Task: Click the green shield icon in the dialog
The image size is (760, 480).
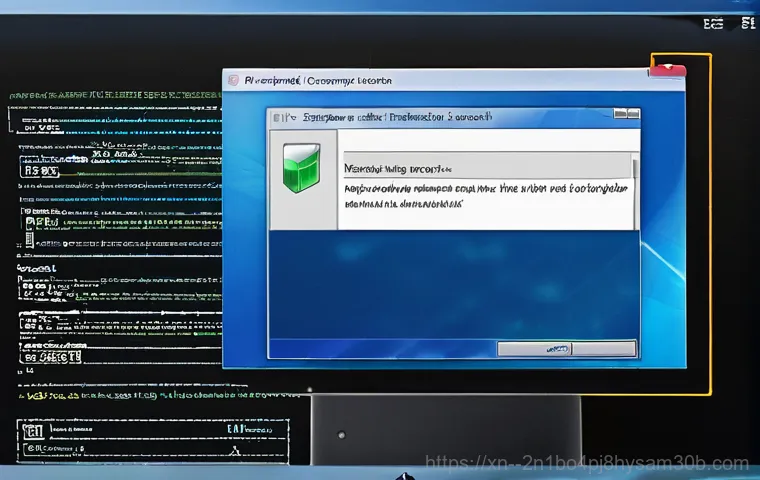Action: (303, 167)
